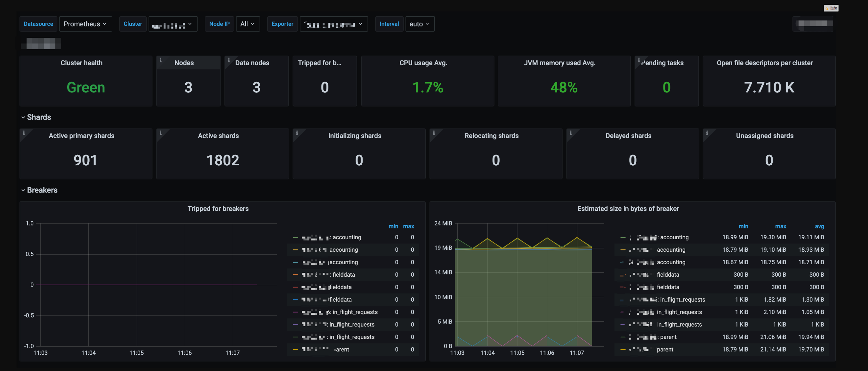Screen dimensions: 868x371
Task: Open the Tripped for breakers panel title menu
Action: [x=218, y=209]
